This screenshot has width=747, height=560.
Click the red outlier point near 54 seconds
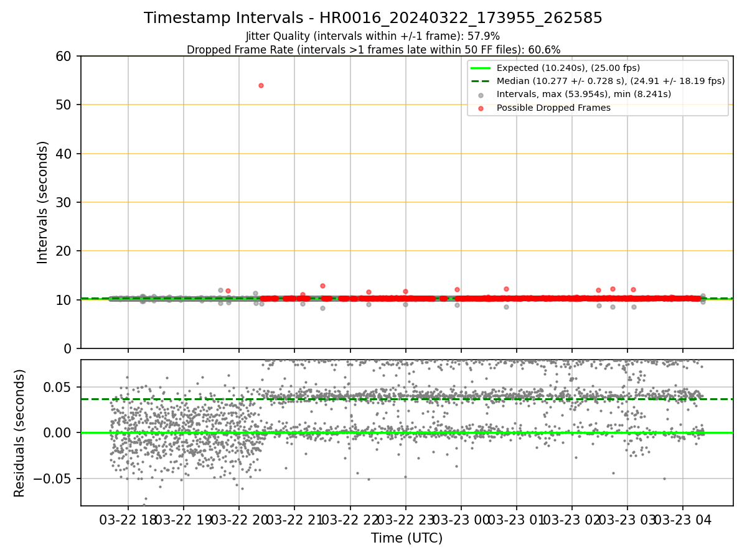pyautogui.click(x=261, y=85)
